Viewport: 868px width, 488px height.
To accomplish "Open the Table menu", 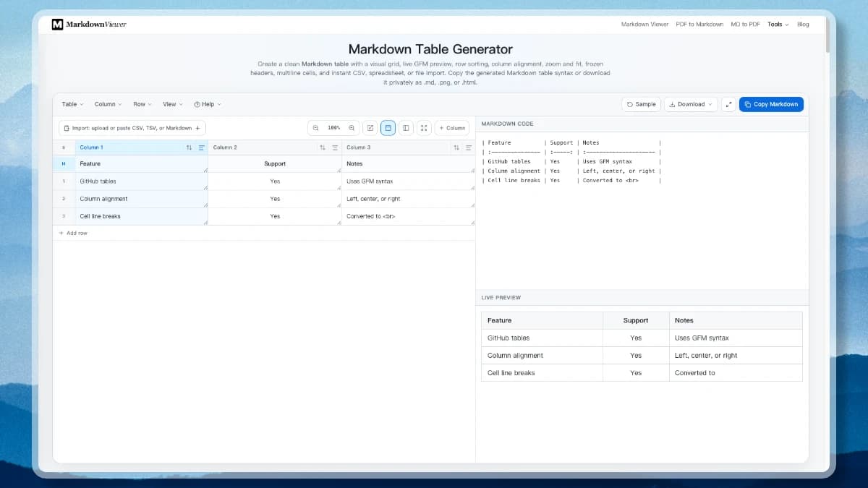I will click(x=72, y=104).
